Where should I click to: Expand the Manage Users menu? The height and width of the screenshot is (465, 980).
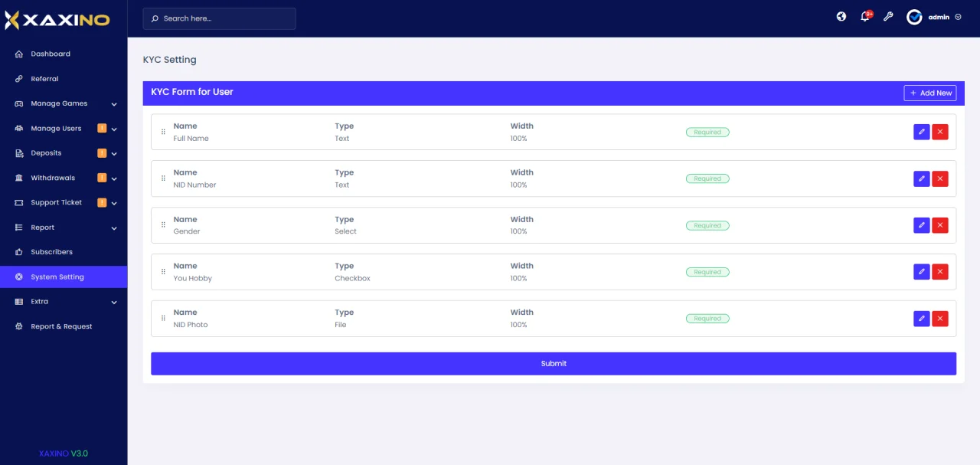click(64, 129)
